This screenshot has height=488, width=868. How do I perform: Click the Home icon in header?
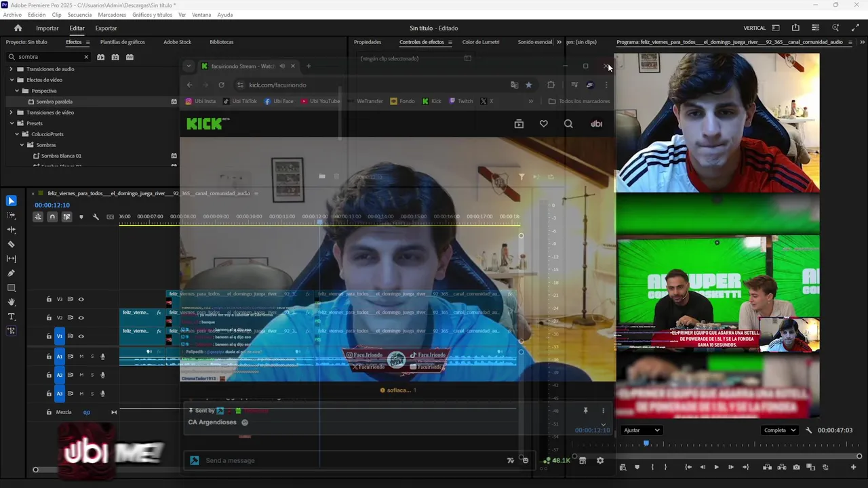18,28
